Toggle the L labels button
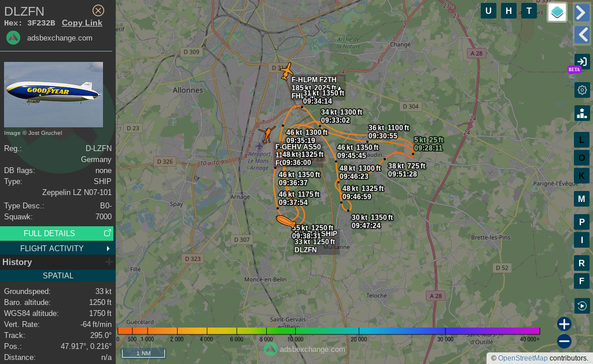This screenshot has width=593, height=364. point(581,139)
